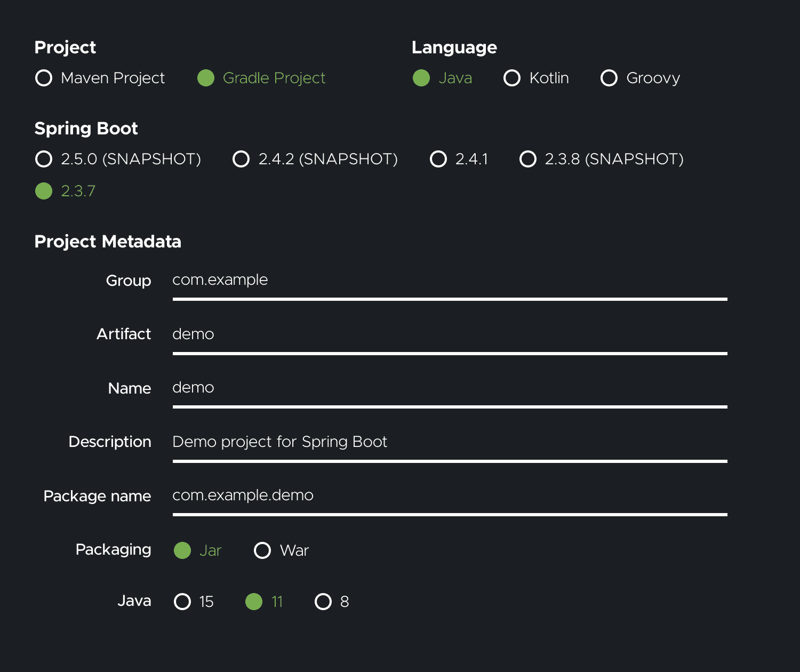Choose Spring Boot version 2.4.1
Screen dimensions: 800x672
click(459, 159)
